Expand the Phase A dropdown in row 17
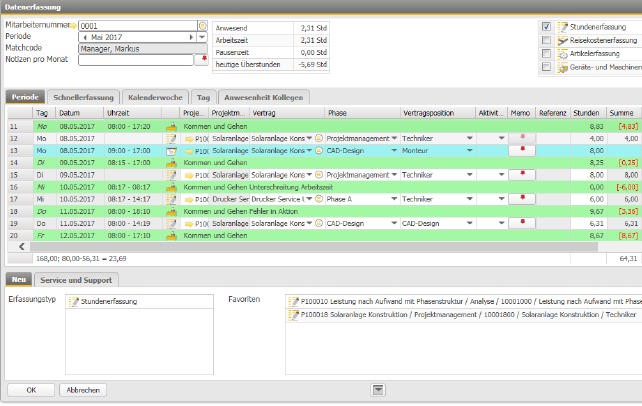The height and width of the screenshot is (406, 642). point(394,199)
